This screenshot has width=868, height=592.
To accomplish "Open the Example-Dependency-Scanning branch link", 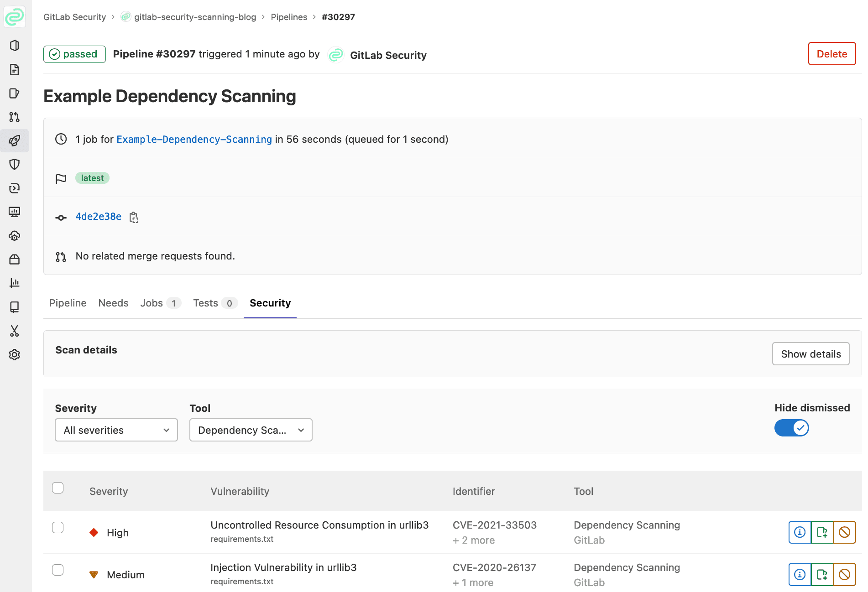I will tap(194, 140).
